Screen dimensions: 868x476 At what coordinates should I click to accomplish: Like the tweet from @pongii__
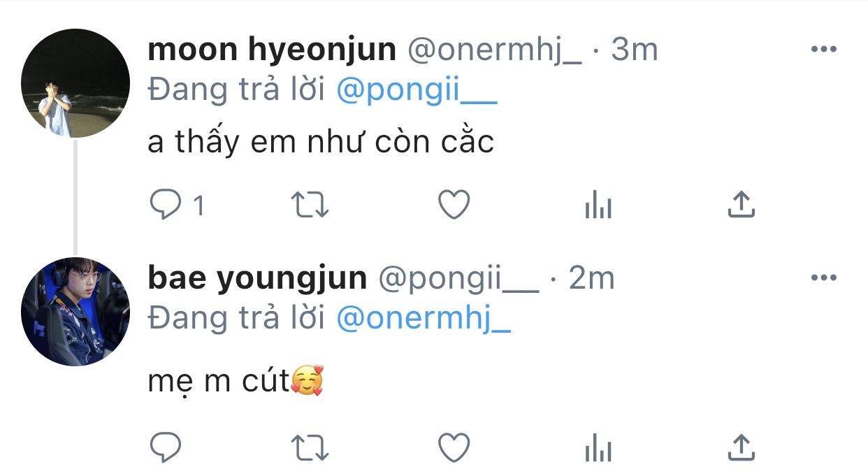point(454,447)
